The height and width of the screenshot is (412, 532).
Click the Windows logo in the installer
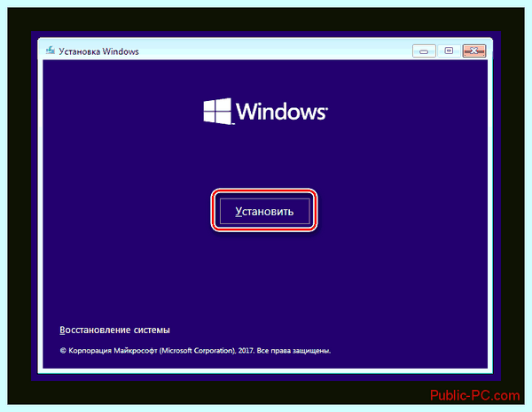265,111
